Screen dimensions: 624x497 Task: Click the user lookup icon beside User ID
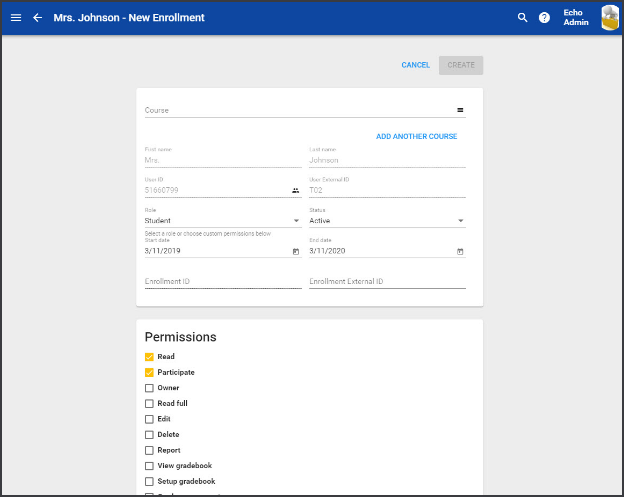coord(296,190)
